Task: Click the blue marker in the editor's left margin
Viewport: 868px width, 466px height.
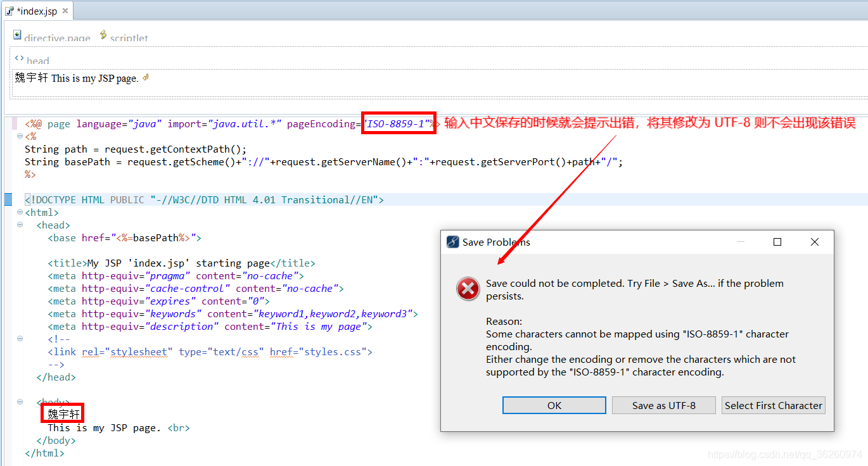Action: tap(7, 199)
